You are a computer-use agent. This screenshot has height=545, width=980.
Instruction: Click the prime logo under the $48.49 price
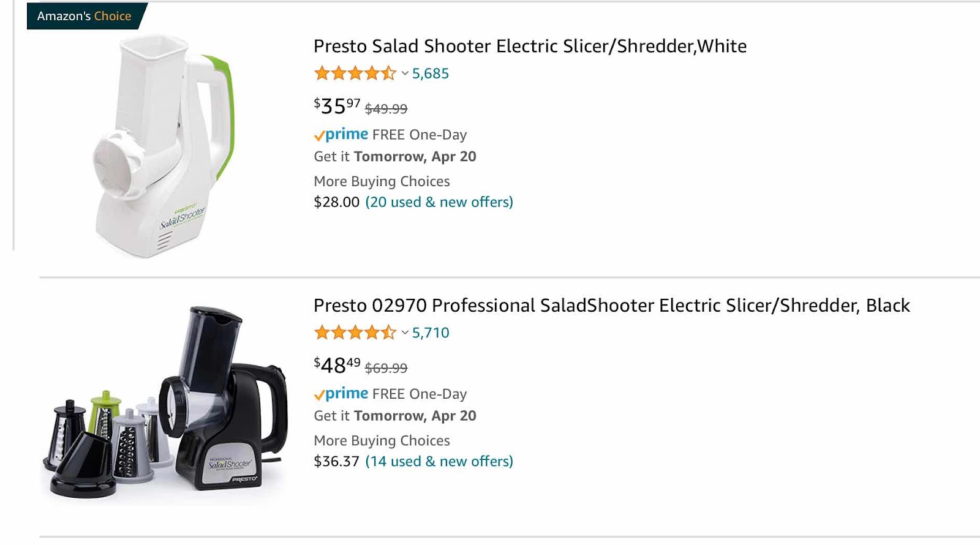pos(341,394)
